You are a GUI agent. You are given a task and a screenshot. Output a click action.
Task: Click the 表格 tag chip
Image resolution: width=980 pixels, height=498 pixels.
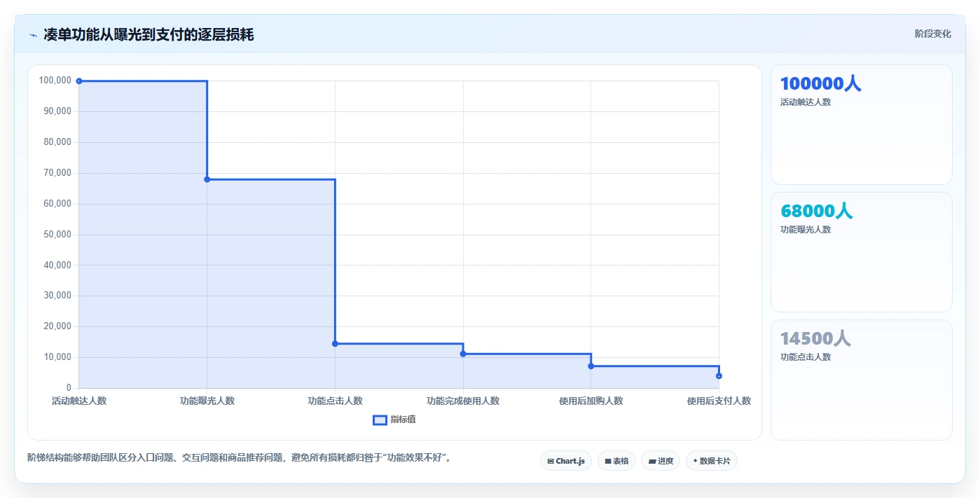[616, 461]
